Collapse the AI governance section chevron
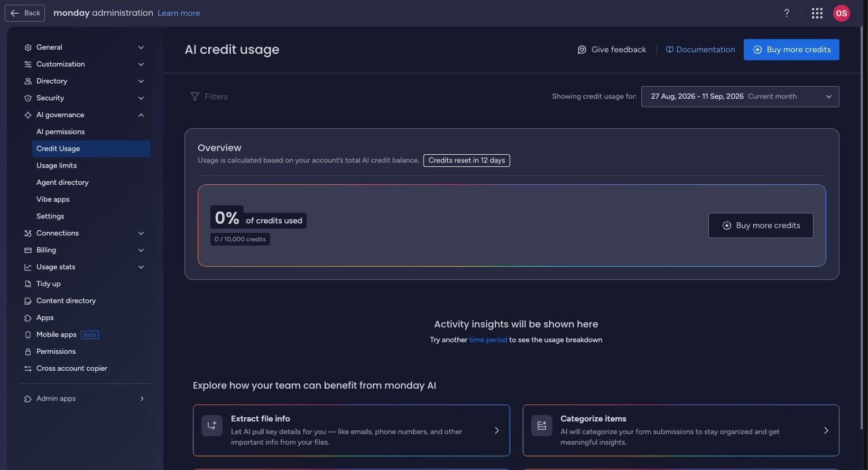The height and width of the screenshot is (470, 868). [141, 115]
